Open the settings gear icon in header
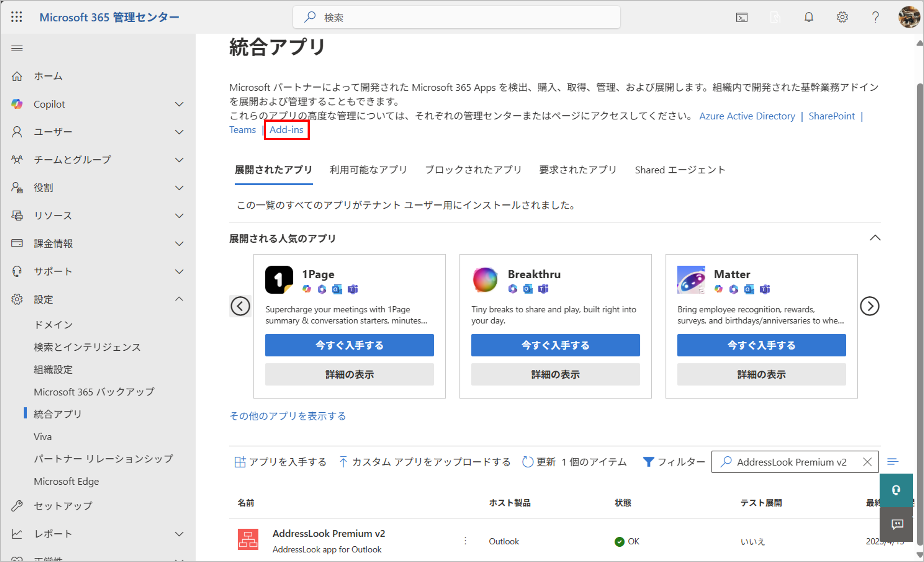The height and width of the screenshot is (562, 924). [842, 17]
